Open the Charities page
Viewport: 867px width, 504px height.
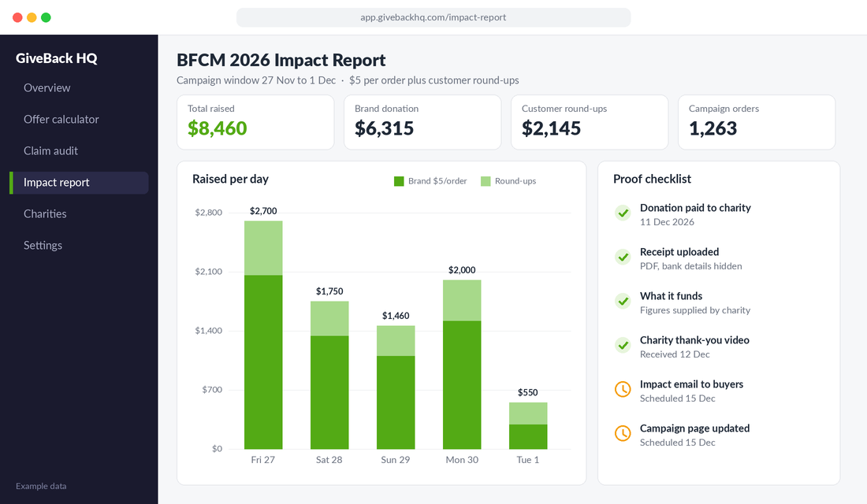coord(45,214)
